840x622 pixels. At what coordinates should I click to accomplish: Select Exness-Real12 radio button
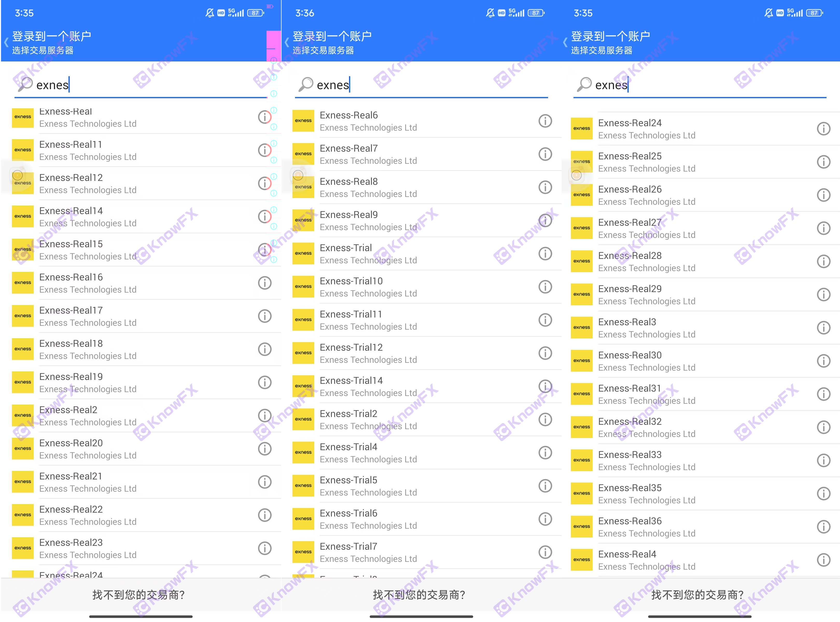tap(18, 175)
